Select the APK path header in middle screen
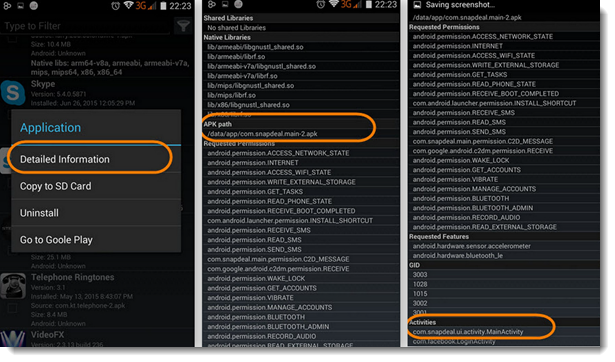Viewport: 615px width, 362px height. pos(218,124)
